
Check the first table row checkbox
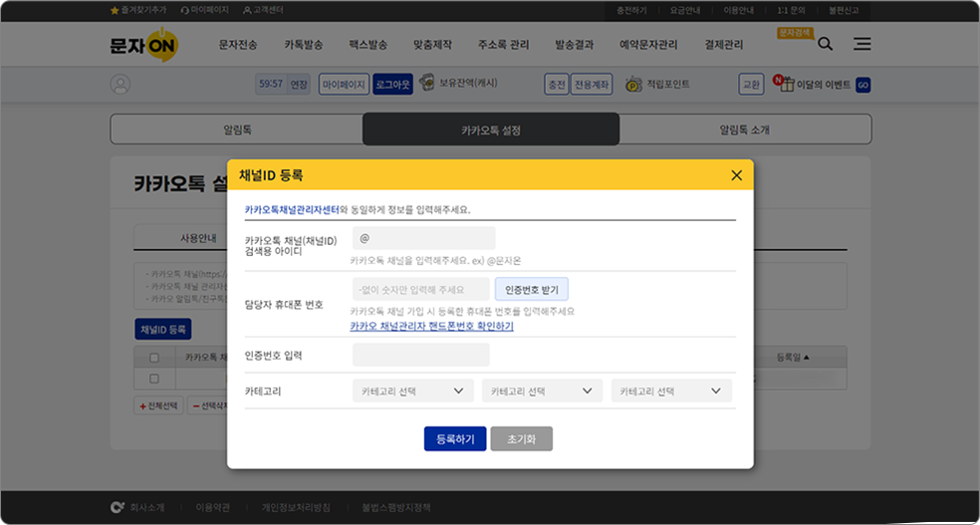point(154,379)
